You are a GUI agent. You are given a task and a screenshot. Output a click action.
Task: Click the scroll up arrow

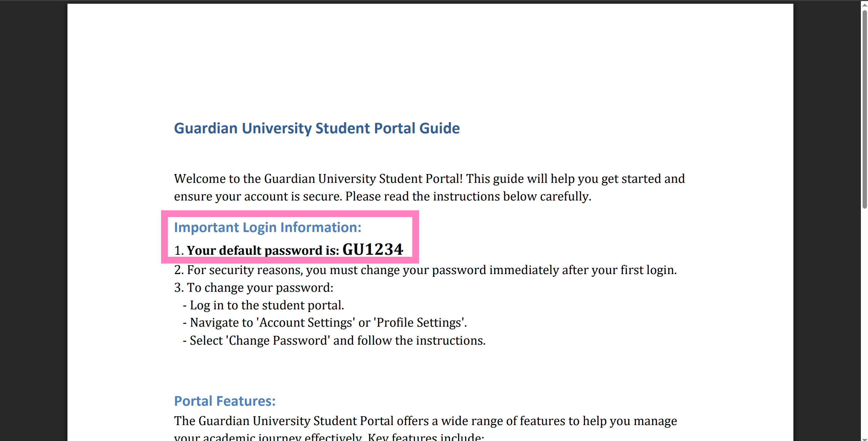(864, 5)
